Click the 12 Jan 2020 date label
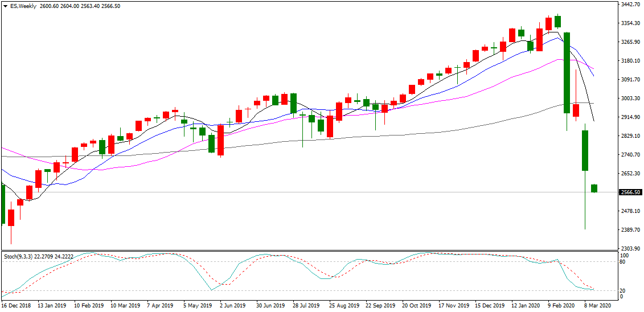This screenshot has height=312, width=644. (x=527, y=306)
